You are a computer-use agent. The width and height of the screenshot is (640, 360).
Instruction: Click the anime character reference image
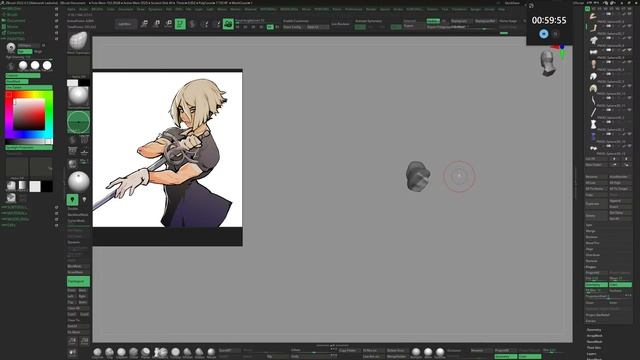click(167, 149)
